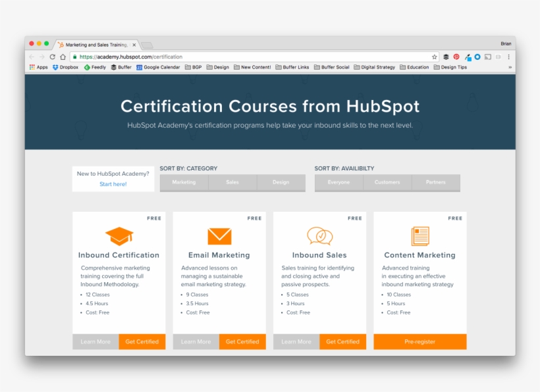Filter availability to Everyone
Screen dimensions: 540x392
(x=338, y=182)
